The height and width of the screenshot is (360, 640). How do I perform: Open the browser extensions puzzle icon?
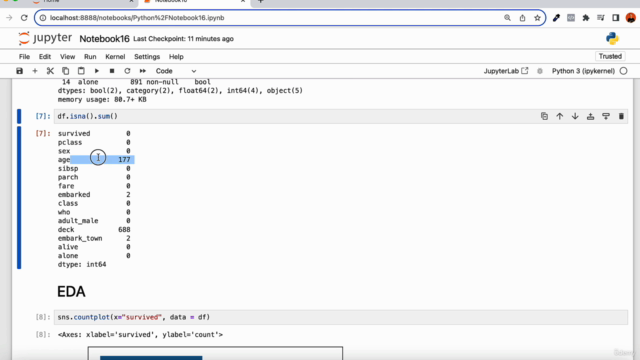(586, 18)
